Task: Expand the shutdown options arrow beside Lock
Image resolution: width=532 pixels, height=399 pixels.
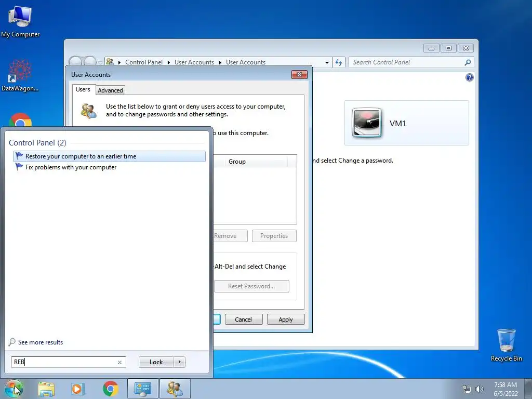Action: pyautogui.click(x=179, y=362)
